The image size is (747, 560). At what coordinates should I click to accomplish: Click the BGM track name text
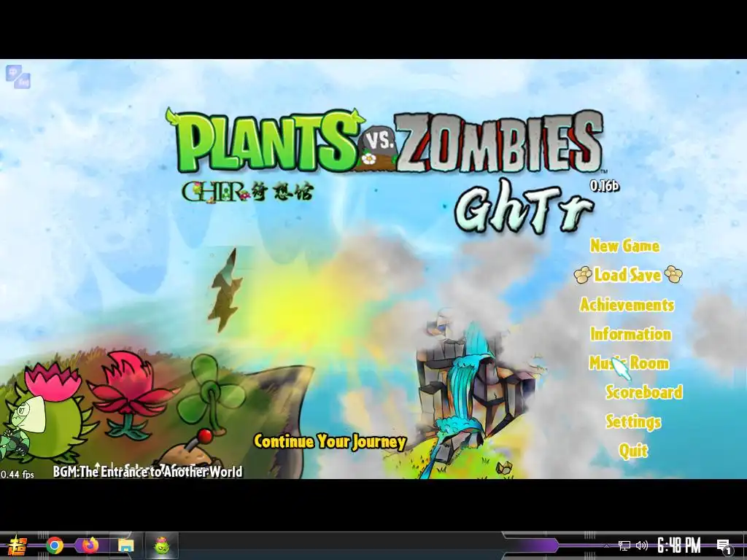point(147,472)
